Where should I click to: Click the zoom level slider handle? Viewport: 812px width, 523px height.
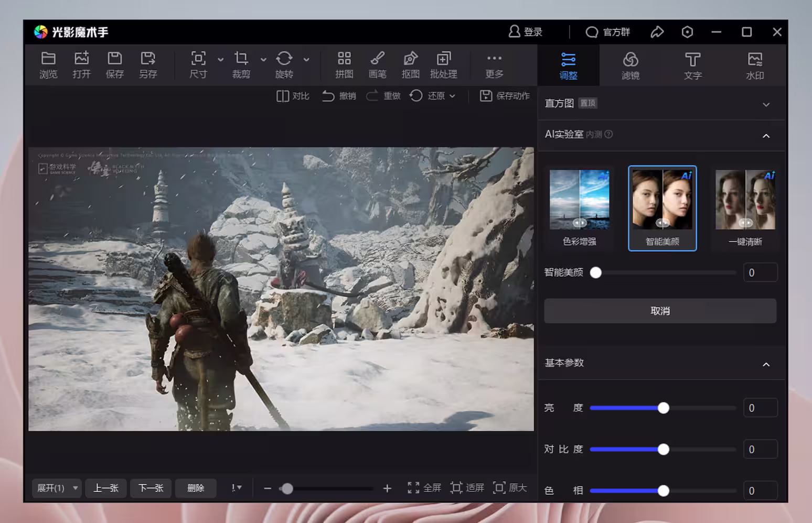click(287, 488)
